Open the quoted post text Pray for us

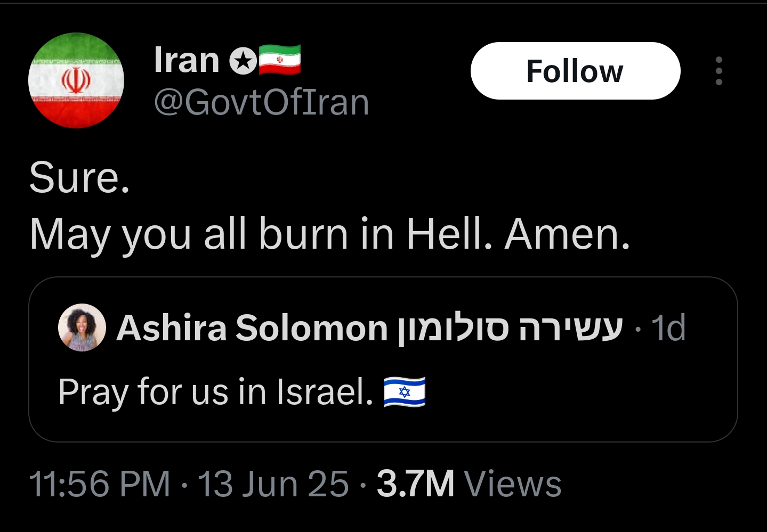(x=216, y=392)
